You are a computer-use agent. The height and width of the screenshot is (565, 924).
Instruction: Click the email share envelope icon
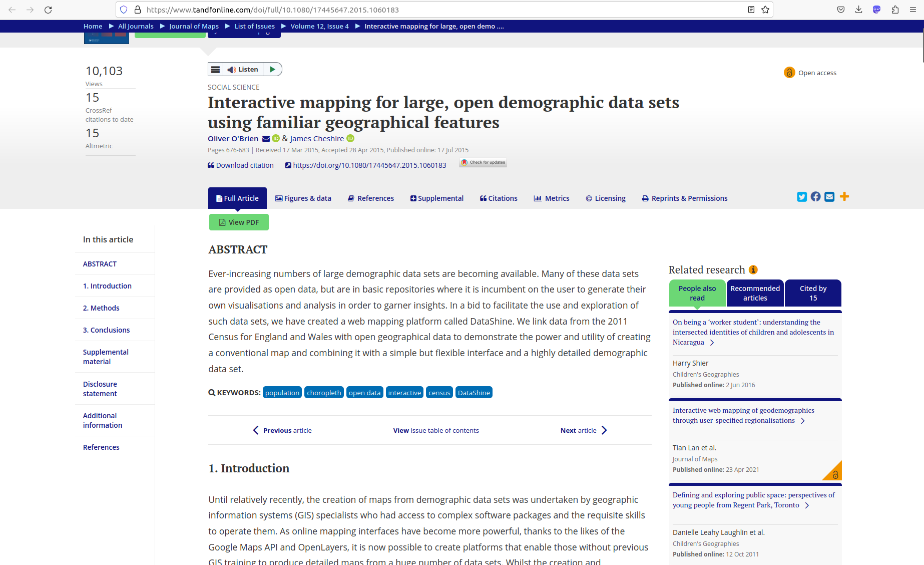pyautogui.click(x=829, y=197)
